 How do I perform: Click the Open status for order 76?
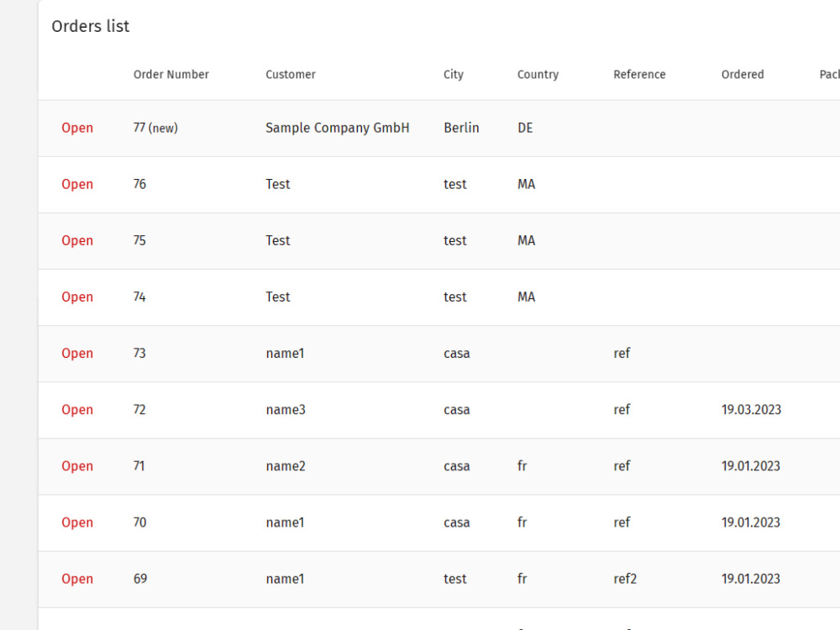coord(77,184)
